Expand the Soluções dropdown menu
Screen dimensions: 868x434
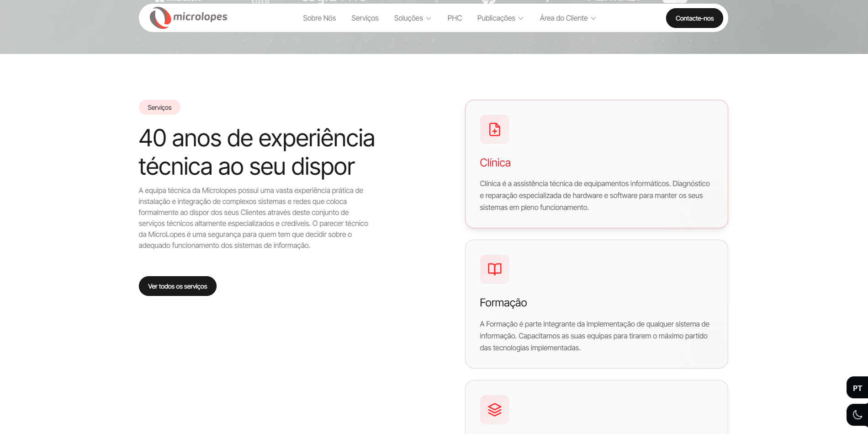(413, 18)
